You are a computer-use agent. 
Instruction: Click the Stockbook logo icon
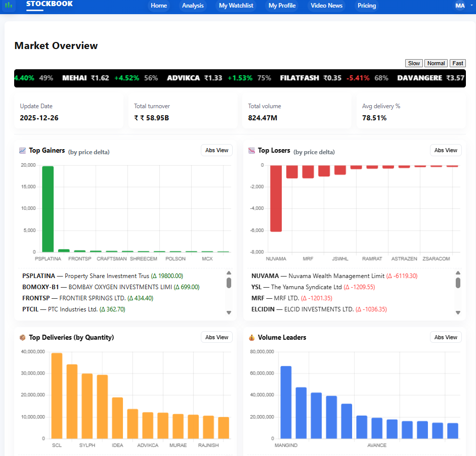point(9,5)
